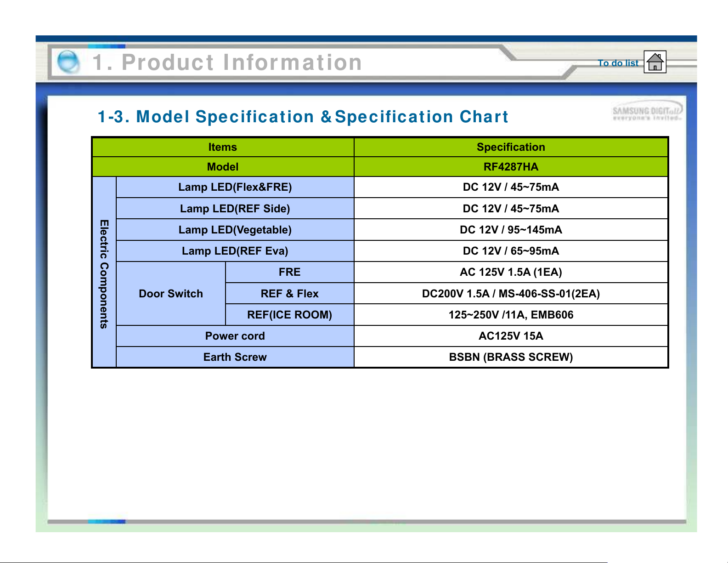Select the 'DC200V 1.5A / MS-406-SS-01(2EA)' value
This screenshot has height=563, width=728.
(511, 294)
